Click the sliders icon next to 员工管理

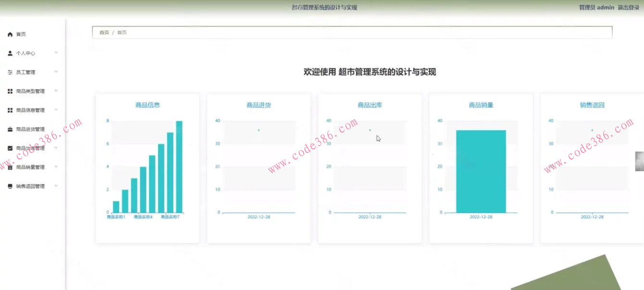coord(10,72)
